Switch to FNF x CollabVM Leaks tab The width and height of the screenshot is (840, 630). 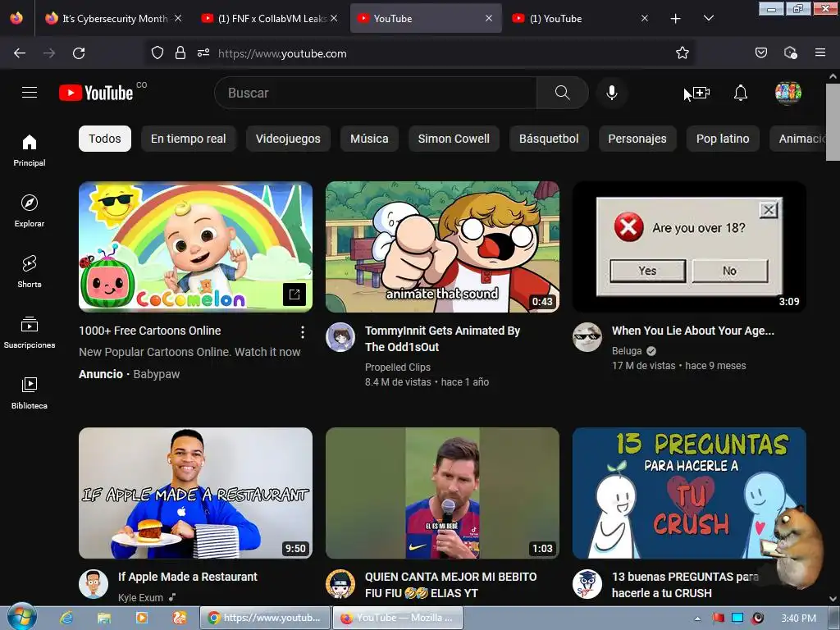[271, 19]
